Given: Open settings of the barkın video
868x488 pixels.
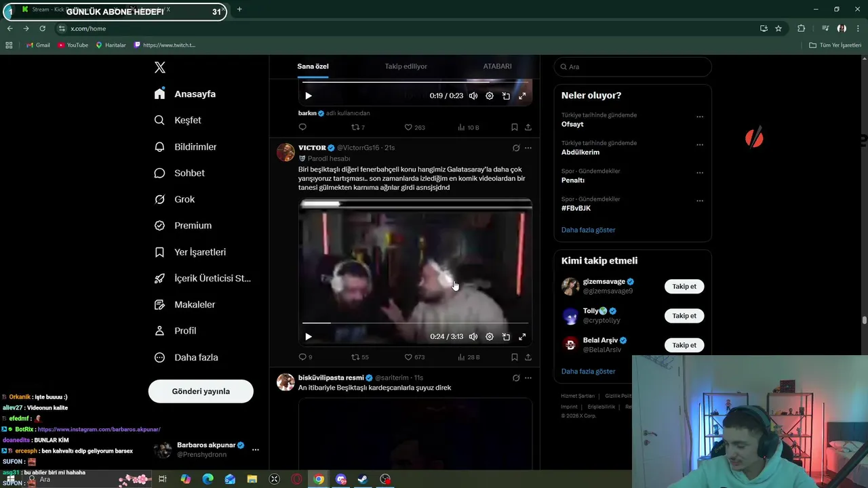Looking at the screenshot, I should 490,96.
